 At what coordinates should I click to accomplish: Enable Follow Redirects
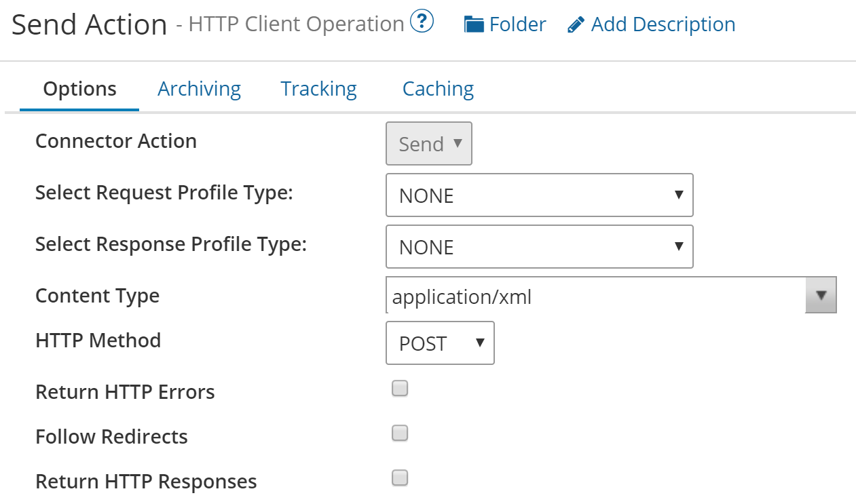point(400,433)
